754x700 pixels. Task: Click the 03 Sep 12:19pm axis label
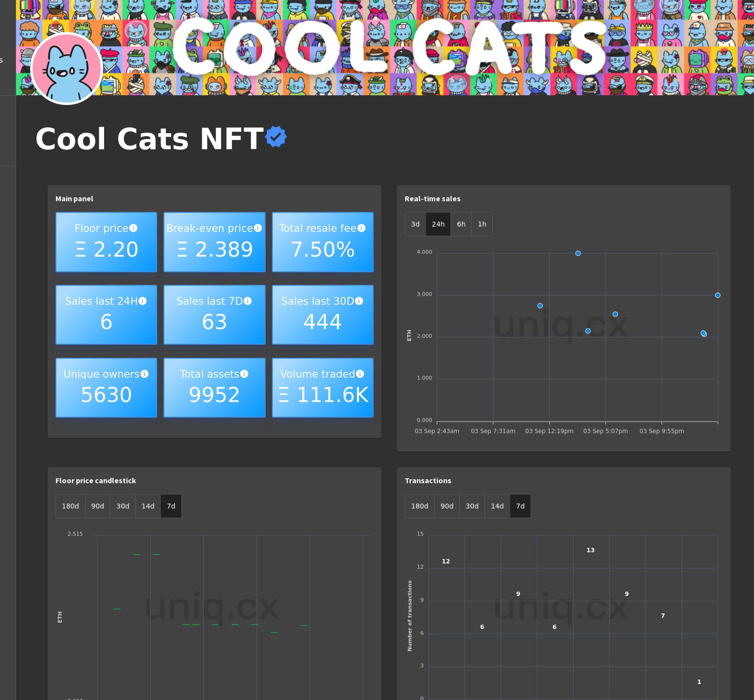pos(549,431)
